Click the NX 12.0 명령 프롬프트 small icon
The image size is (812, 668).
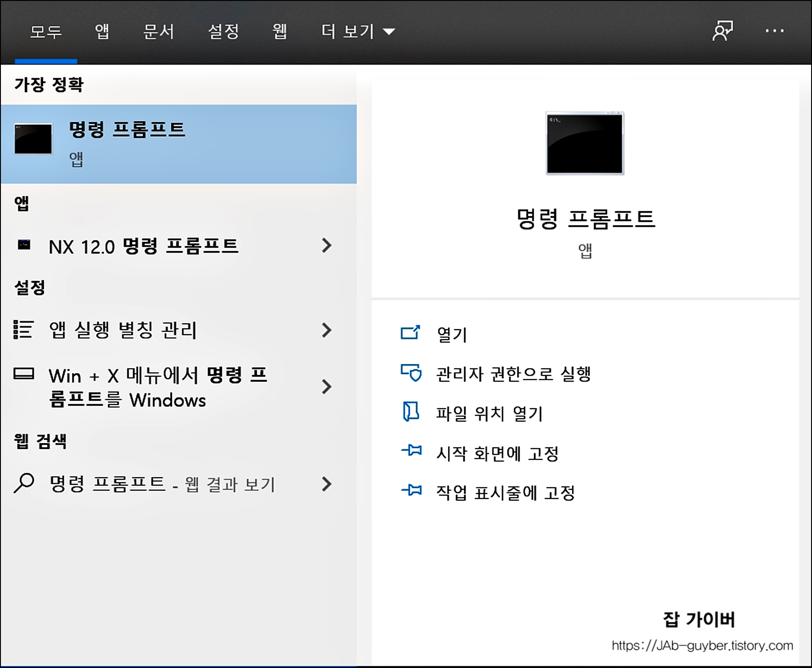[x=24, y=245]
